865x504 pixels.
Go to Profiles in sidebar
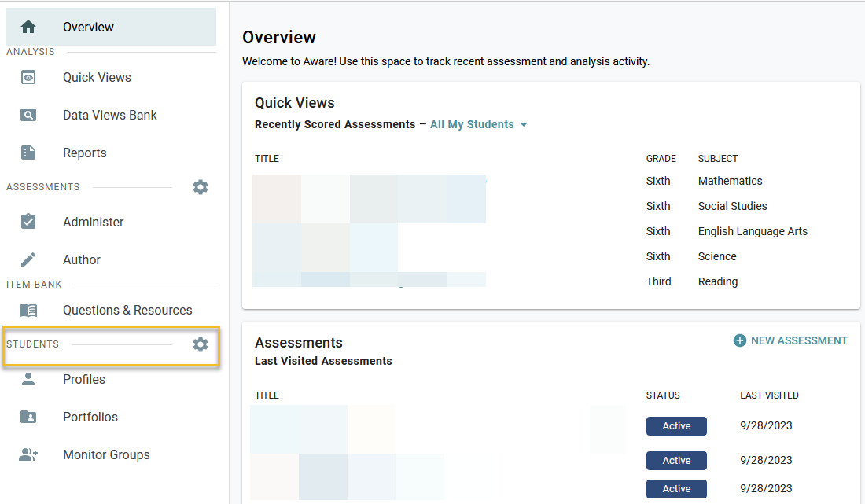click(84, 379)
